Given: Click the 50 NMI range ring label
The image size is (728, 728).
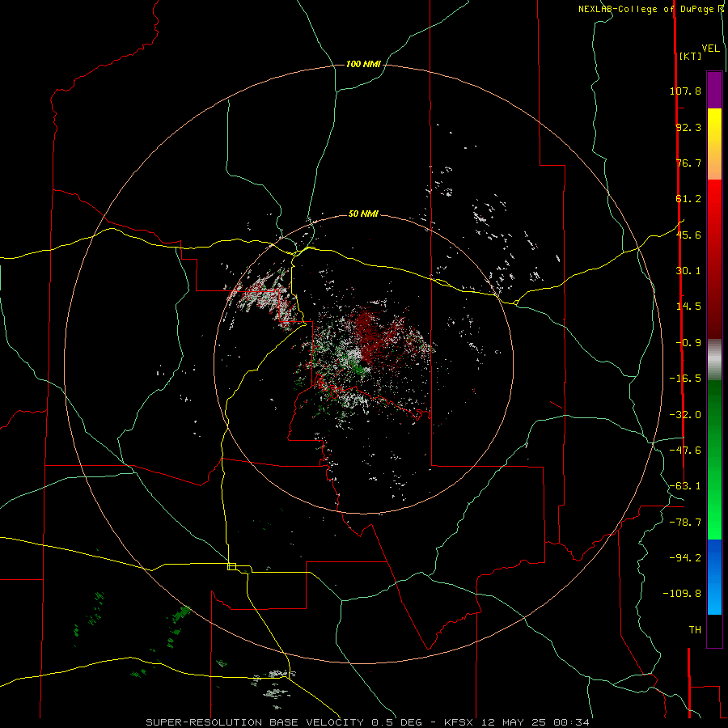Looking at the screenshot, I should tap(363, 214).
